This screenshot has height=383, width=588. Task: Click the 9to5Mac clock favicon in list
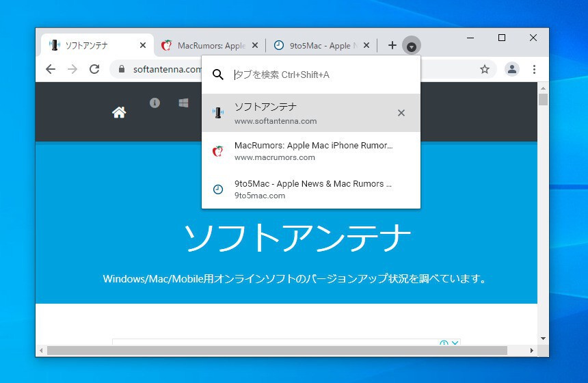tap(218, 189)
